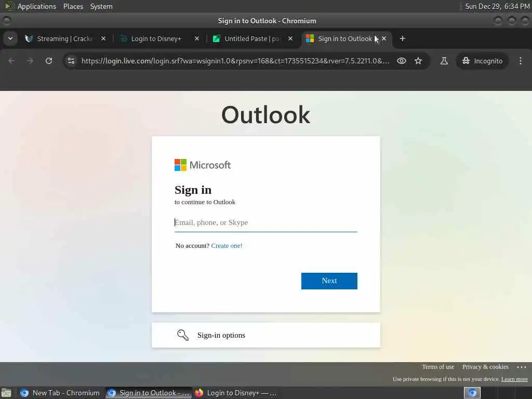Image resolution: width=532 pixels, height=399 pixels.
Task: Open the Chrome Labs flask icon
Action: (x=444, y=61)
